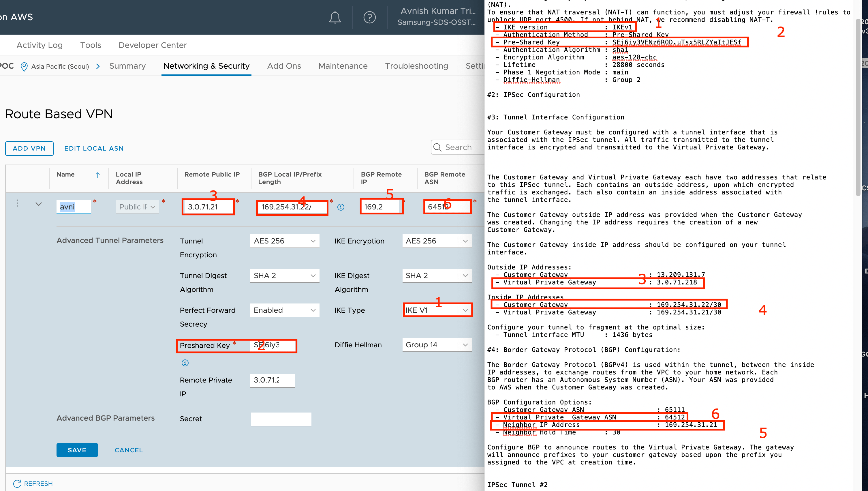Open the help question mark icon
Image resolution: width=868 pixels, height=491 pixels.
[x=369, y=17]
